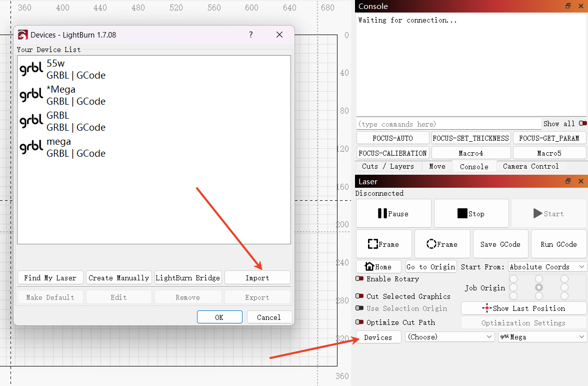The height and width of the screenshot is (386, 588).
Task: Enable the Rotary toggle
Action: click(359, 278)
